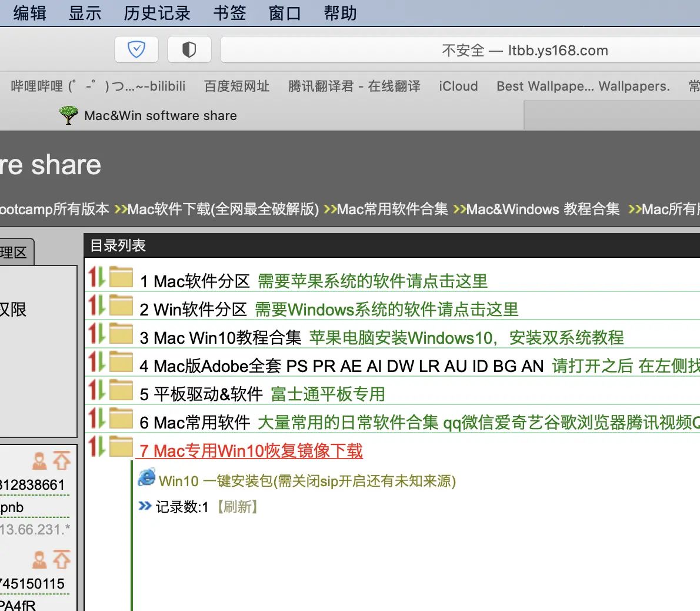Screen dimensions: 700x611
Task: Open the 2 Win软件分区 directory
Action: [x=193, y=310]
